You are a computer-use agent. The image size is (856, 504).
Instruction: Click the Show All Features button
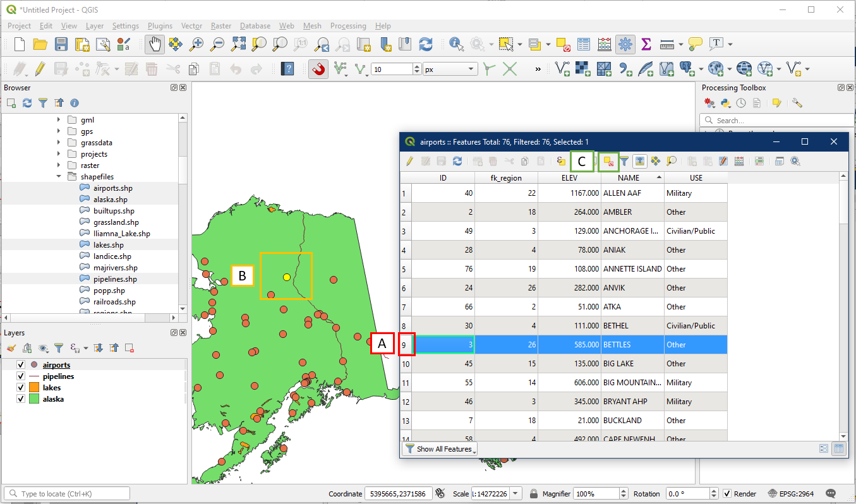click(440, 449)
